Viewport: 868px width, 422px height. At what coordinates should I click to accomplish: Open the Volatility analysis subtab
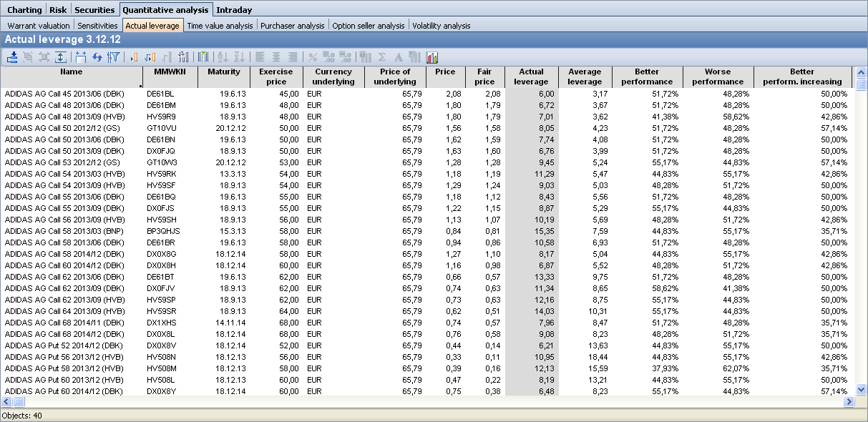click(x=442, y=26)
